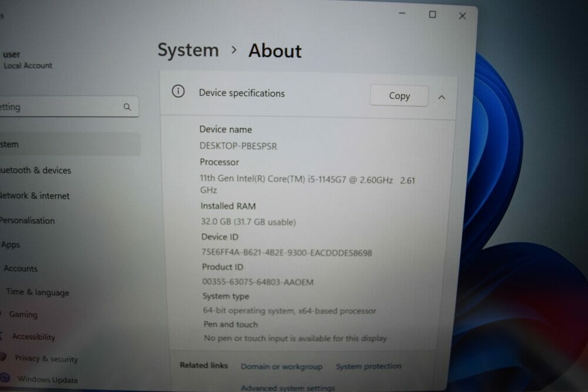This screenshot has height=392, width=588.
Task: Click the Device name label
Action: pyautogui.click(x=226, y=129)
